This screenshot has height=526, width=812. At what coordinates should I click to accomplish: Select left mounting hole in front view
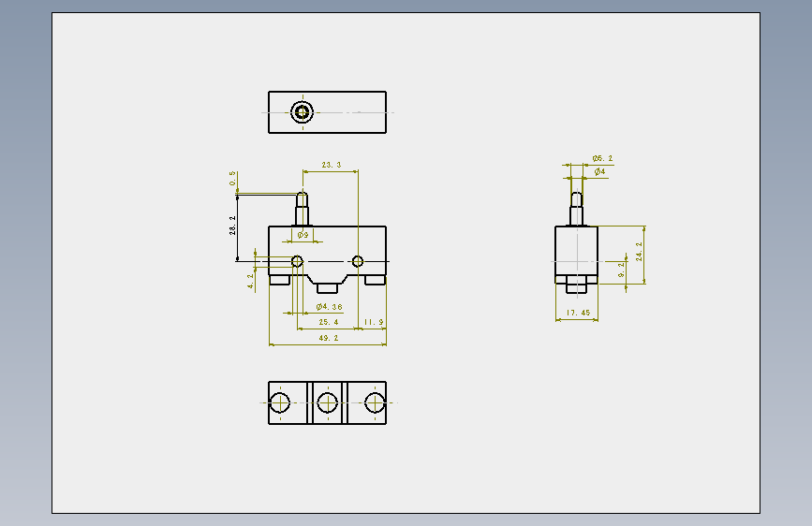click(297, 261)
